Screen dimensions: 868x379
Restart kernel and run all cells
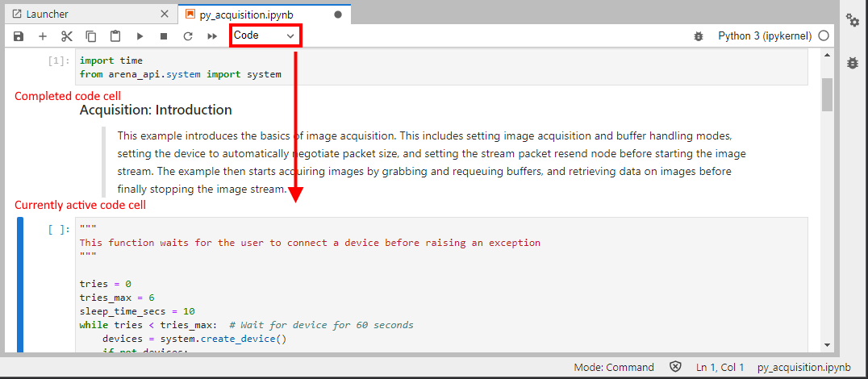(212, 36)
